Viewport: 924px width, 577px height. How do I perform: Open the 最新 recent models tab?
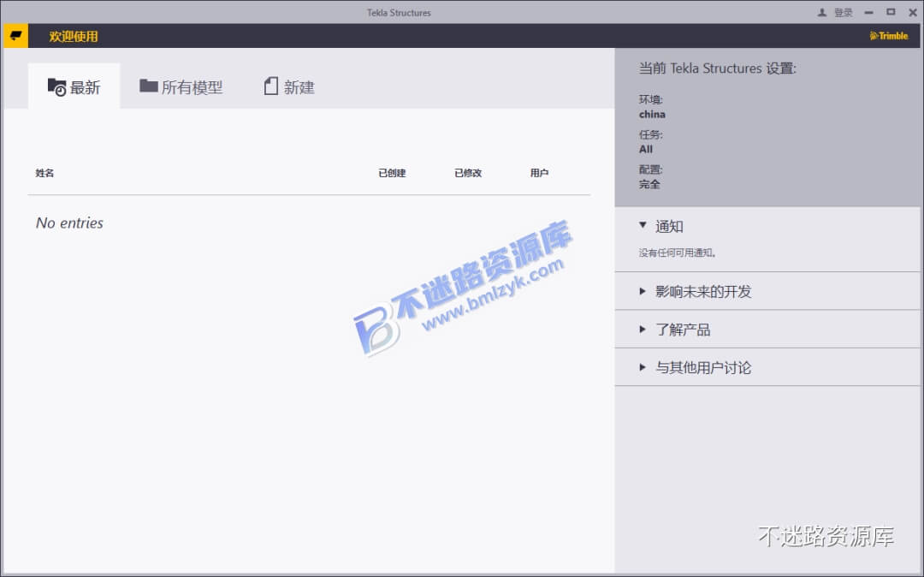tap(74, 87)
